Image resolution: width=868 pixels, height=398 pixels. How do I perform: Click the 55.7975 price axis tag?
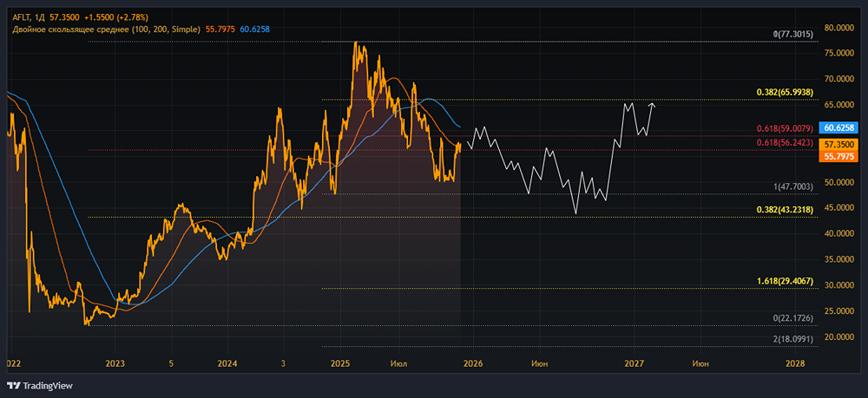[840, 156]
